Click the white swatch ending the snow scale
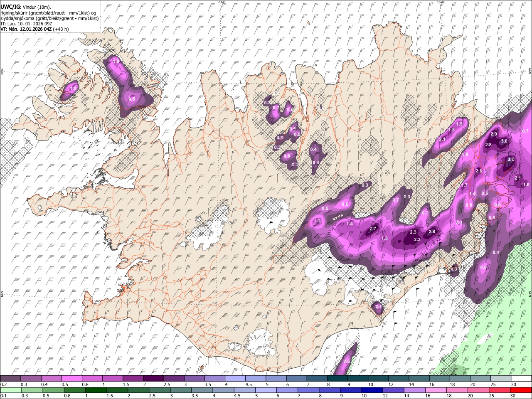 (x=521, y=379)
